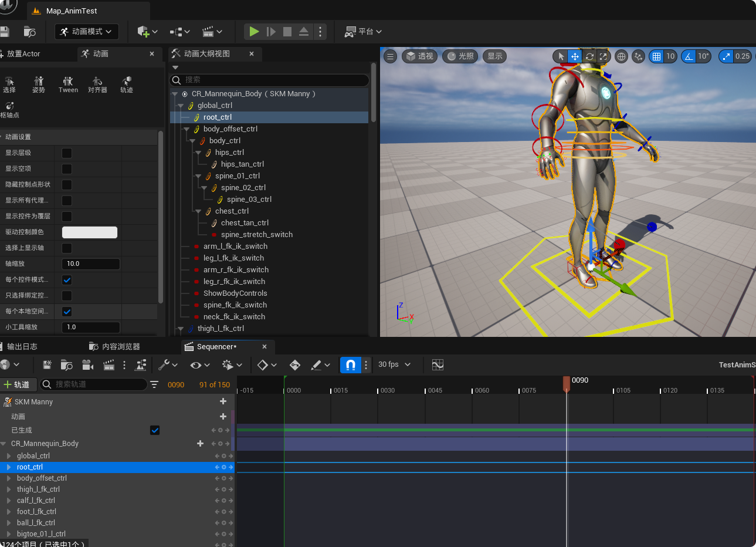The width and height of the screenshot is (756, 547).
Task: Click the viewport hamburger options menu
Action: [x=391, y=56]
